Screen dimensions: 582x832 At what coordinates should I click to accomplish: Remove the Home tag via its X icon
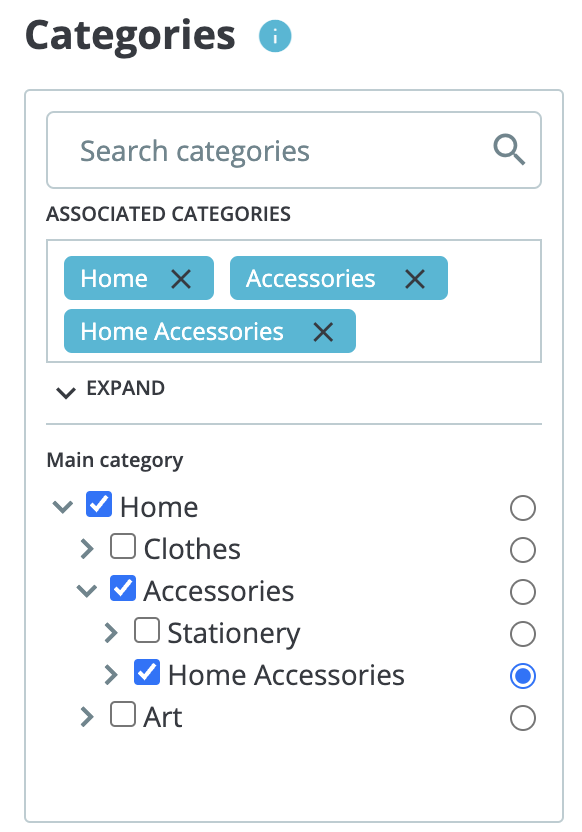[x=182, y=278]
